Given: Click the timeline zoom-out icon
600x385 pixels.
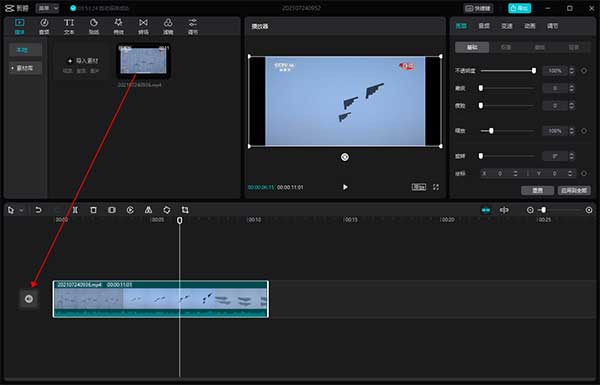Looking at the screenshot, I should tap(530, 210).
